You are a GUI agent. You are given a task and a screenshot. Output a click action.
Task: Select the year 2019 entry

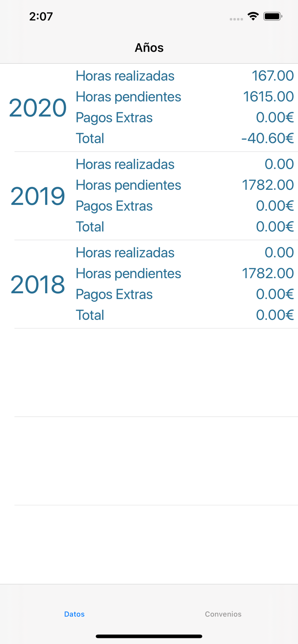[x=37, y=196]
